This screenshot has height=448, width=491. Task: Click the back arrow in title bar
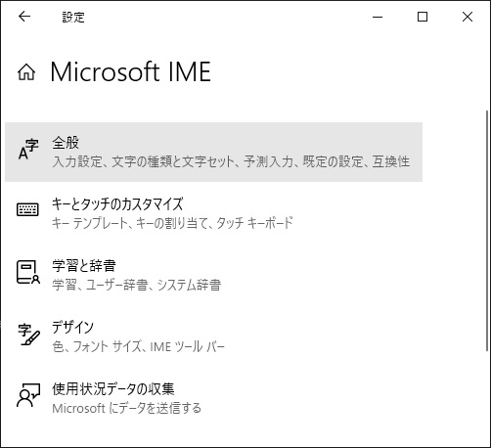click(24, 17)
